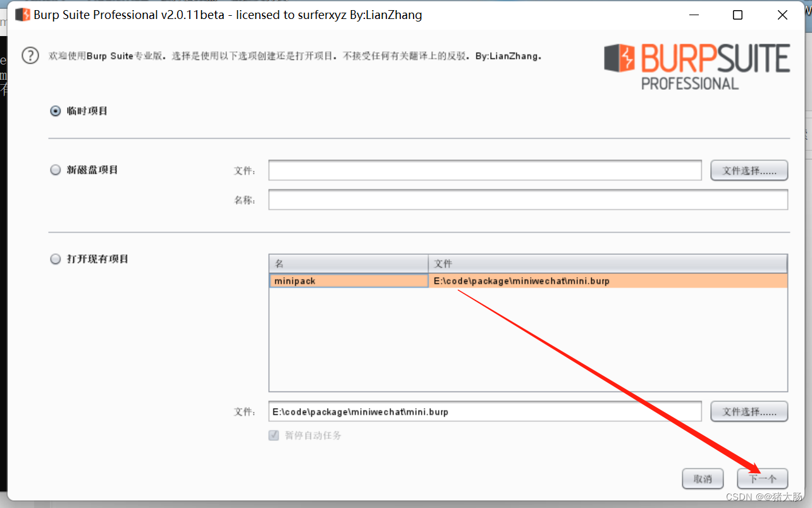
Task: Select the minipack project name cell
Action: [349, 281]
